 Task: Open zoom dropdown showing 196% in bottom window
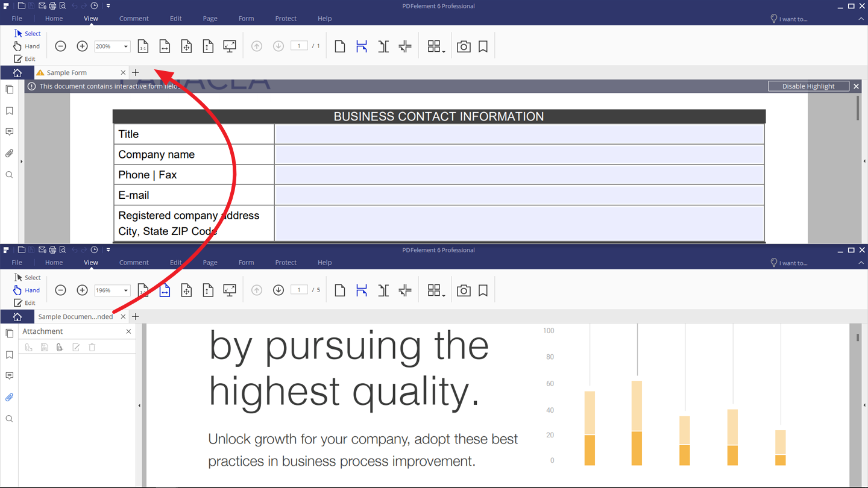125,290
